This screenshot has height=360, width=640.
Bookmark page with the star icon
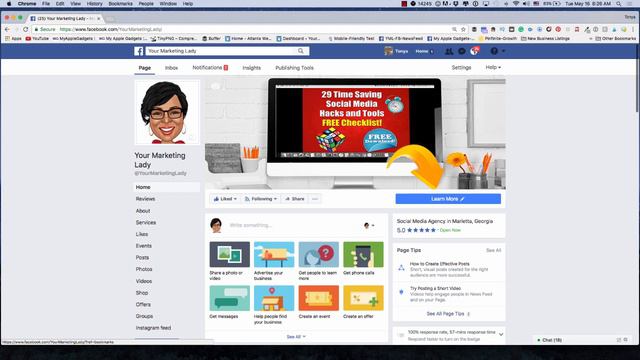point(463,29)
